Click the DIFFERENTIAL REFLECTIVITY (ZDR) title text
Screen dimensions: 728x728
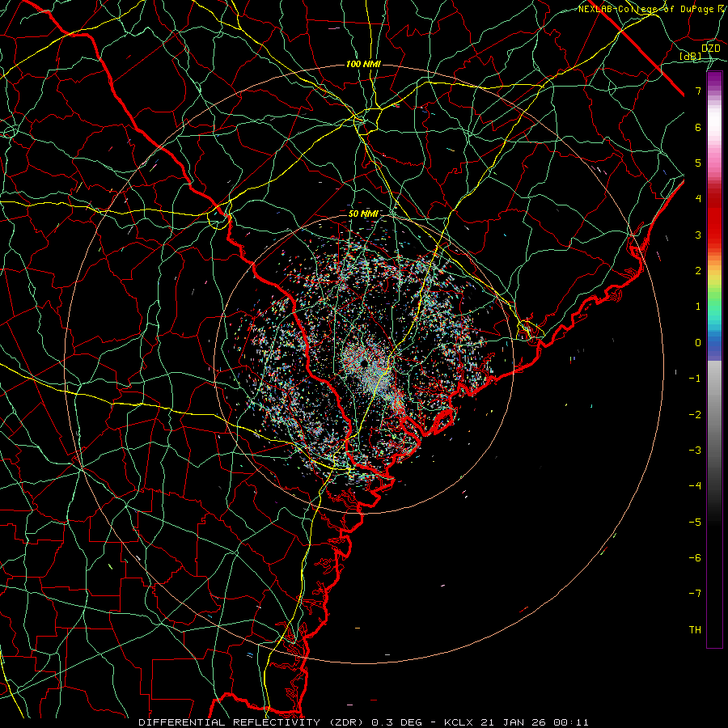tap(252, 722)
